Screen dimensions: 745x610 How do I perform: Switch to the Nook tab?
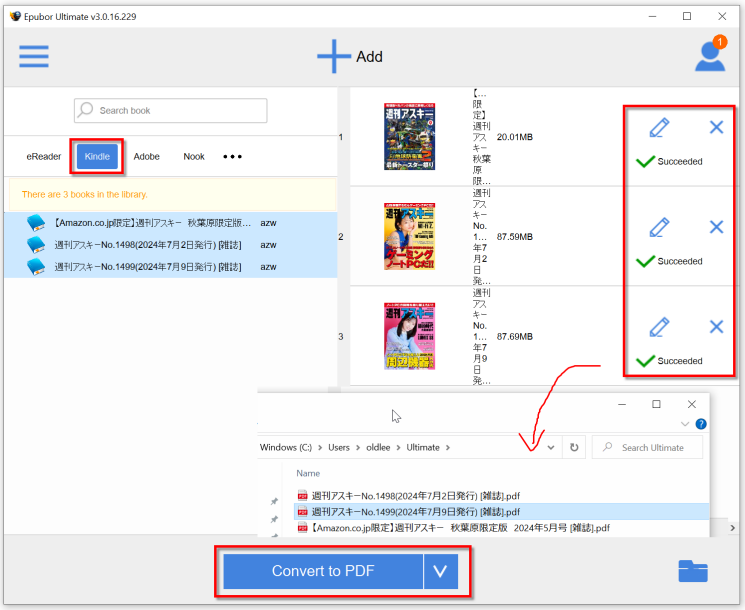tap(194, 156)
